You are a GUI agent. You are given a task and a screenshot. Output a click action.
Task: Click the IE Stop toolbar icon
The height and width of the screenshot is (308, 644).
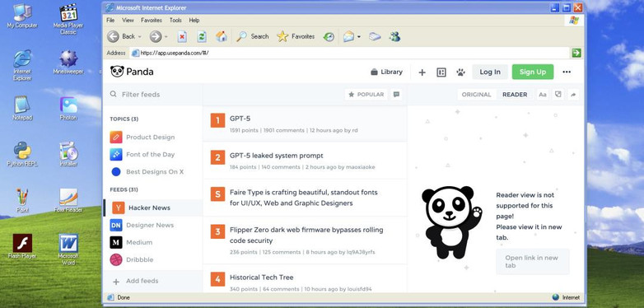click(182, 36)
